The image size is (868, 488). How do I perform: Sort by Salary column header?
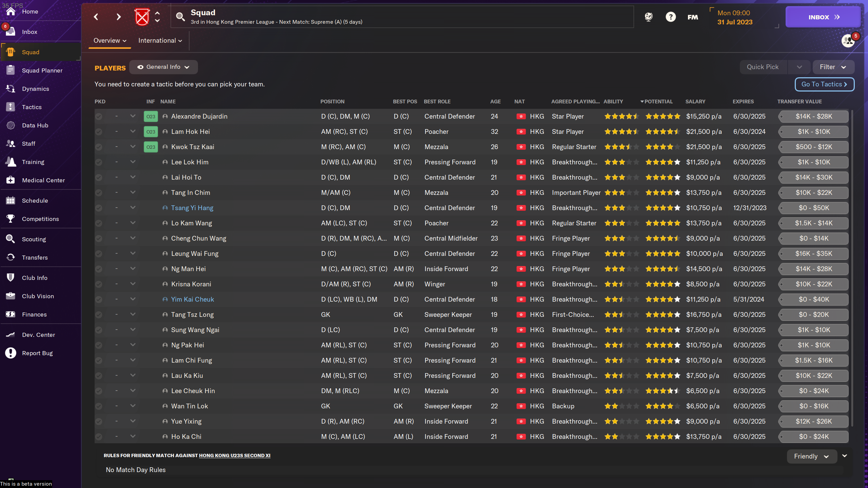click(x=695, y=102)
